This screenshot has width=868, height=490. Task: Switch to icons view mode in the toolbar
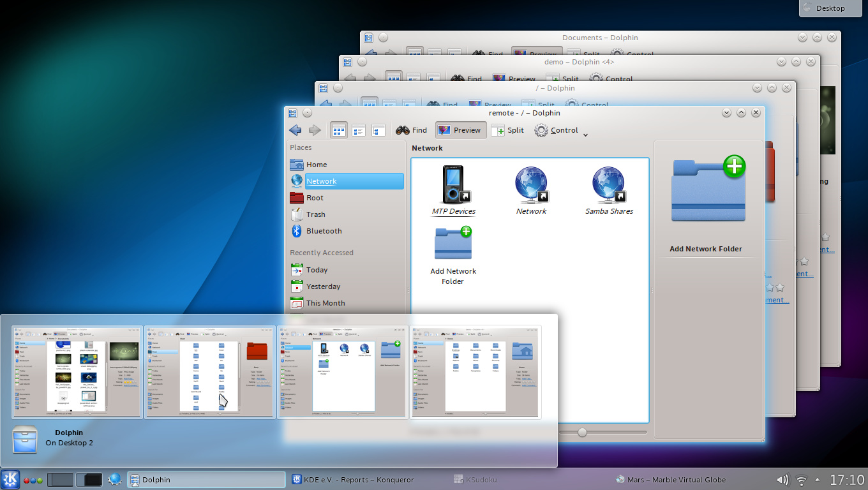338,130
